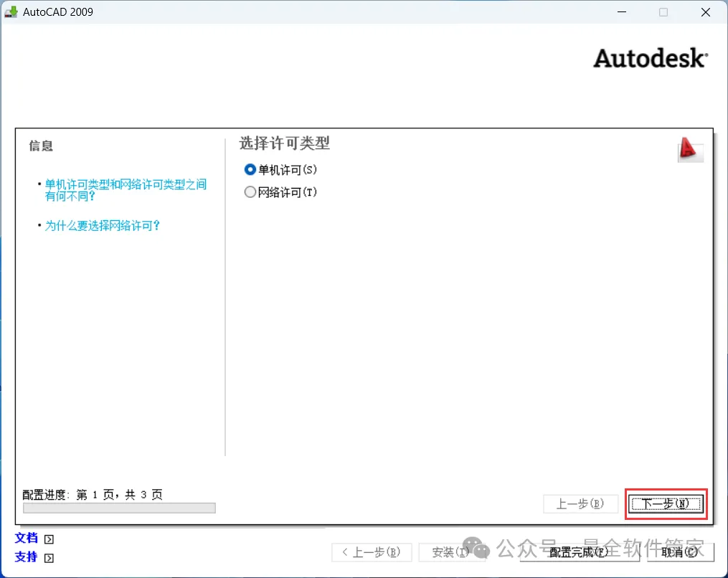This screenshot has height=578, width=728.
Task: Click the disabled 上一步(B) button inside the panel
Action: (x=580, y=503)
